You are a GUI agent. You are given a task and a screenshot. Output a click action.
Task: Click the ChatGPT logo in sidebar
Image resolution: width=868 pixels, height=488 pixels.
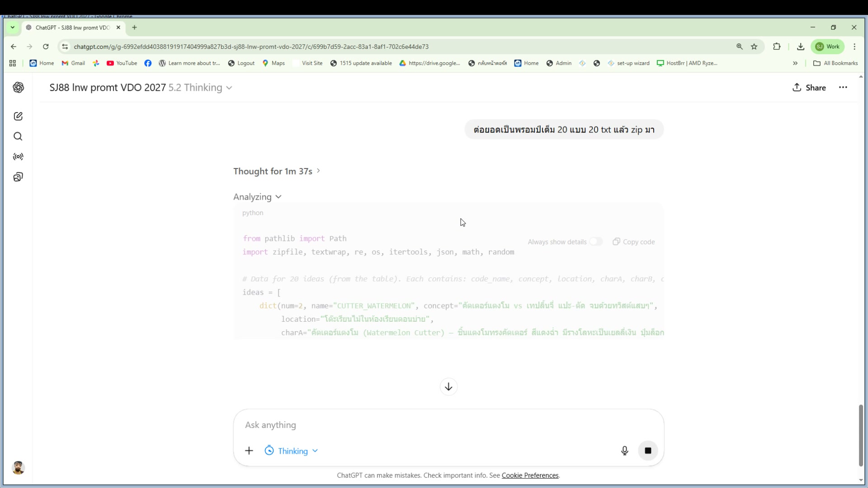tap(18, 88)
